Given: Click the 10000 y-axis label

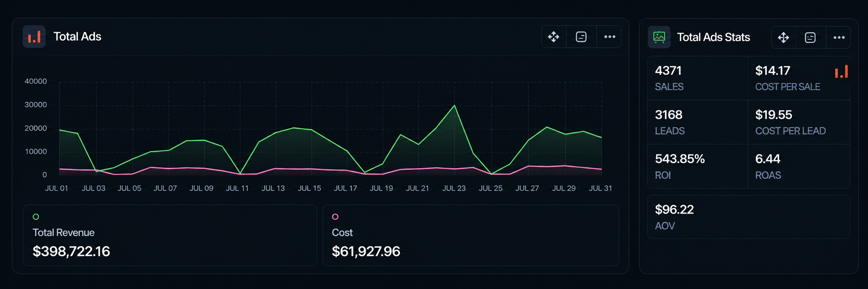Looking at the screenshot, I should [36, 152].
